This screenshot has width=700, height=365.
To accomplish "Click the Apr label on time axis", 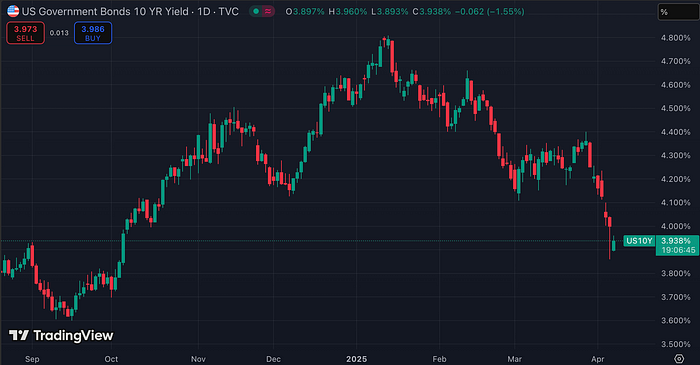I will (597, 359).
